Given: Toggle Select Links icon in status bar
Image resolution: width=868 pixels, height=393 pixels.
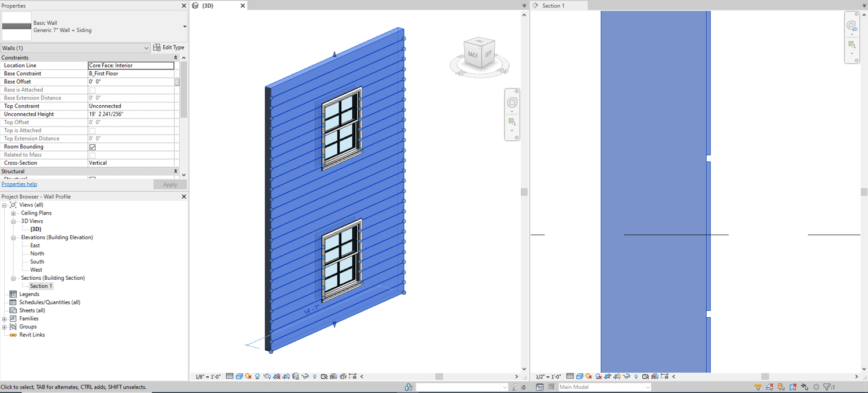Looking at the screenshot, I should click(757, 387).
